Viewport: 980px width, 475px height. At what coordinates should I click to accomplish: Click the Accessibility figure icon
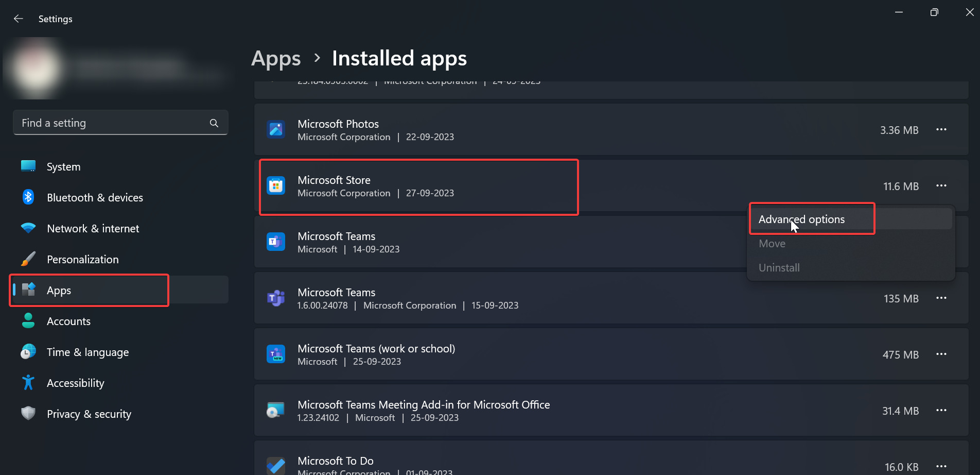(28, 382)
